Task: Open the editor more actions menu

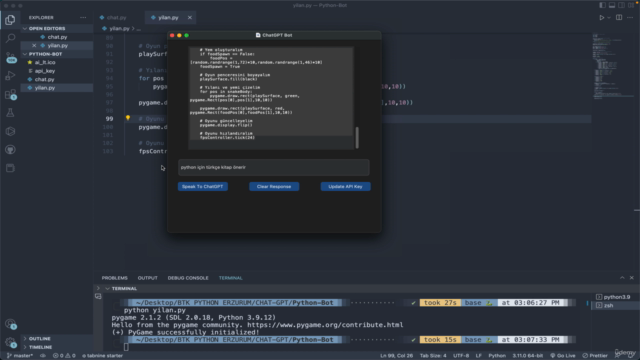Action: (x=630, y=18)
